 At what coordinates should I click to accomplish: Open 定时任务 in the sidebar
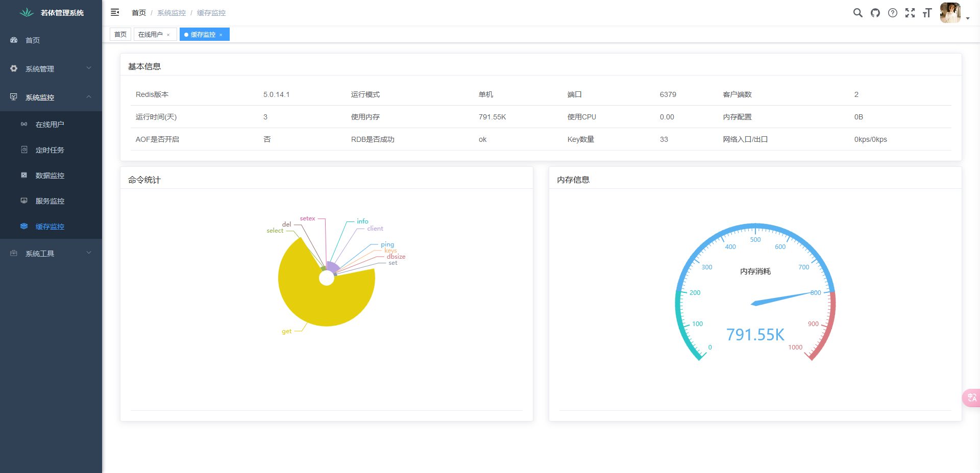point(50,150)
